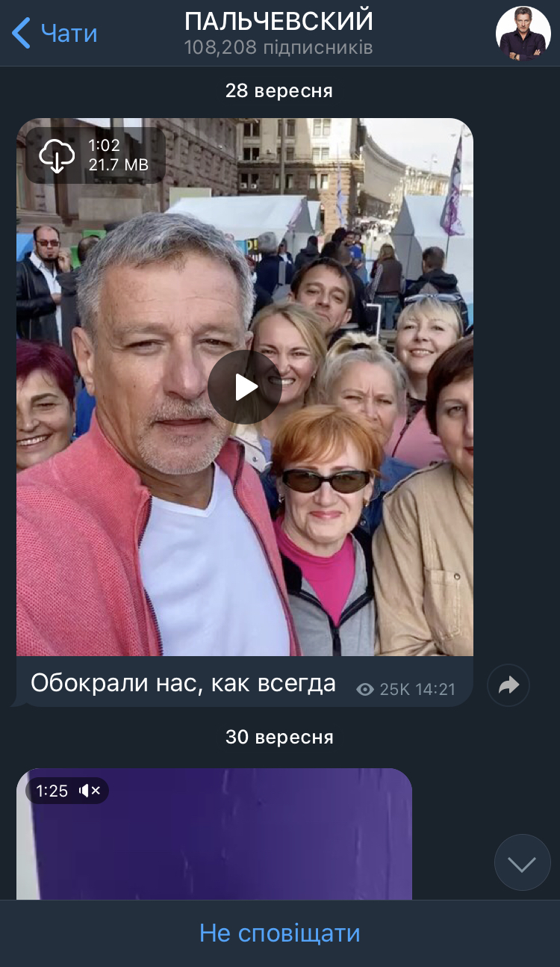Go back to the Чати list
Viewport: 560px width, 967px height.
point(55,33)
